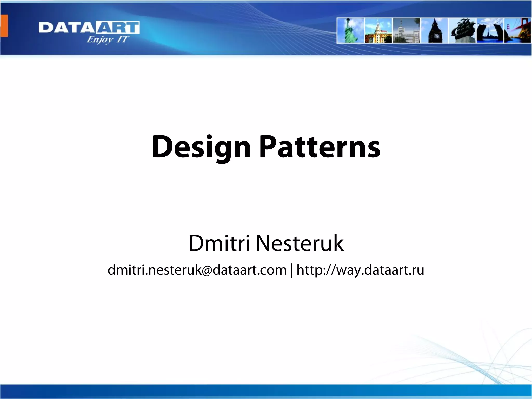
Task: Click the 'Enjoy IT' tagline
Action: (x=108, y=39)
